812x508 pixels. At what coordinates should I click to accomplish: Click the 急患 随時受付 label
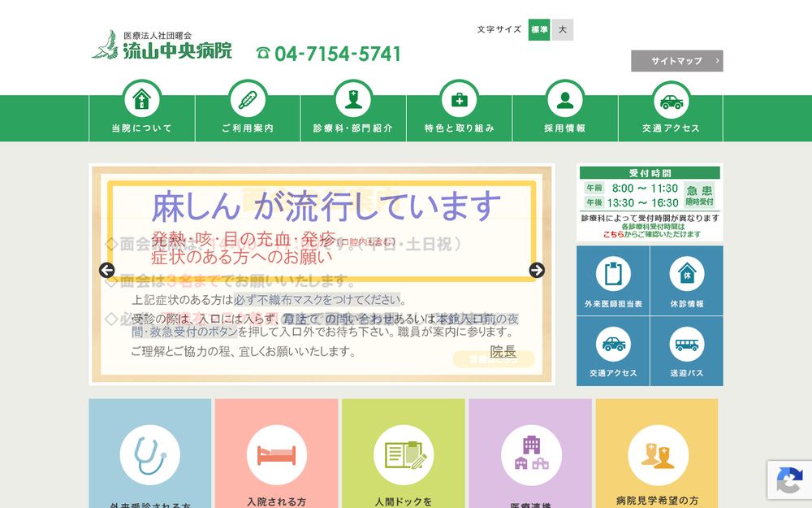[699, 195]
